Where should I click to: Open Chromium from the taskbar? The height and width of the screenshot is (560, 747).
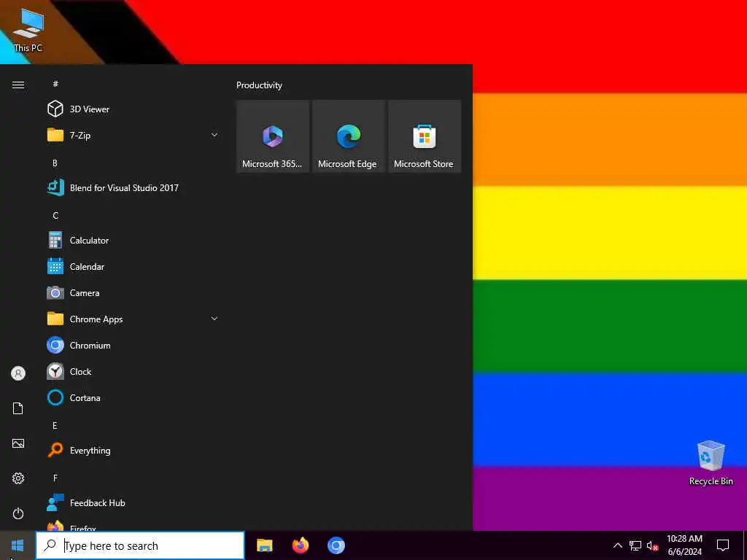point(336,545)
